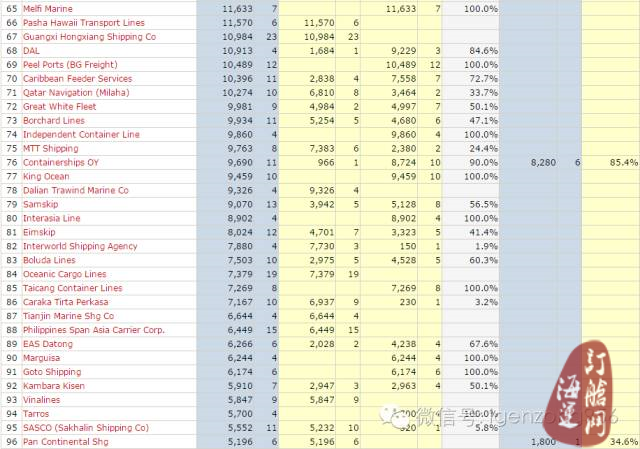
Task: Open Interworld Shipping Agency link
Action: coord(80,246)
